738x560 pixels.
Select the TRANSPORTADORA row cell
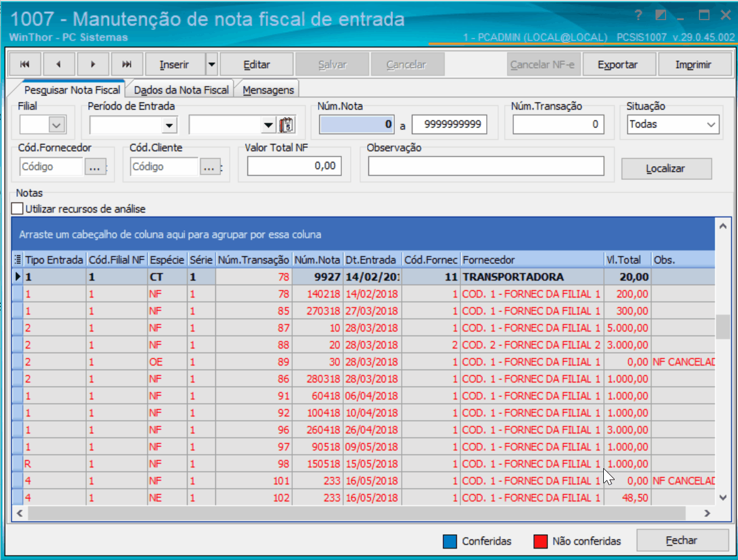pyautogui.click(x=532, y=277)
